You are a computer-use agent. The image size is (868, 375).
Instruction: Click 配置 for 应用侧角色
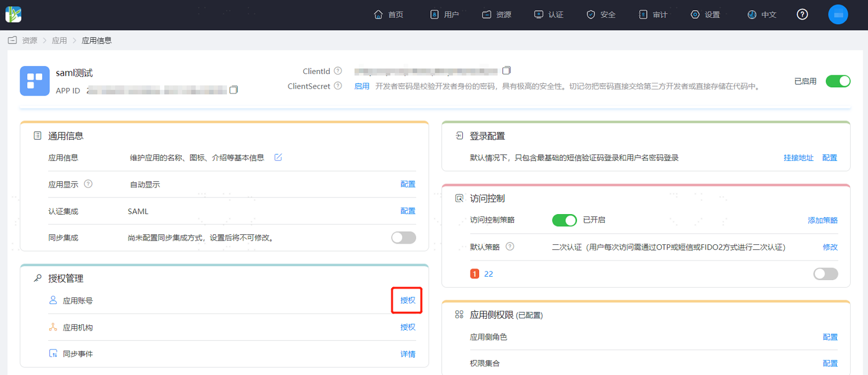830,337
